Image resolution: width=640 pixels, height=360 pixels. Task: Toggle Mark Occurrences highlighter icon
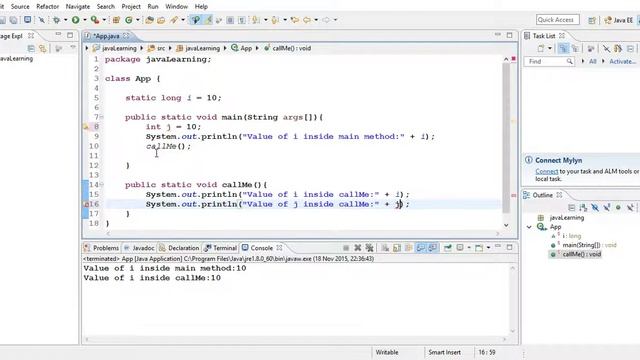208,20
